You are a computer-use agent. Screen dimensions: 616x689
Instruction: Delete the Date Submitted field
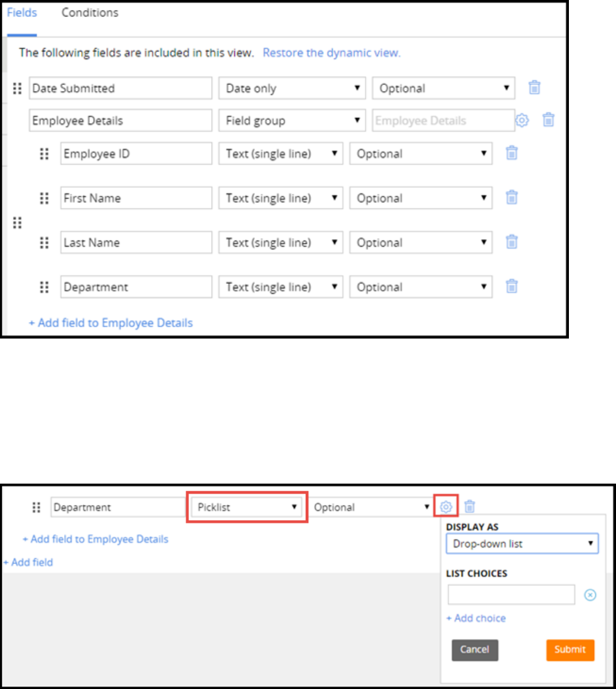coord(534,88)
